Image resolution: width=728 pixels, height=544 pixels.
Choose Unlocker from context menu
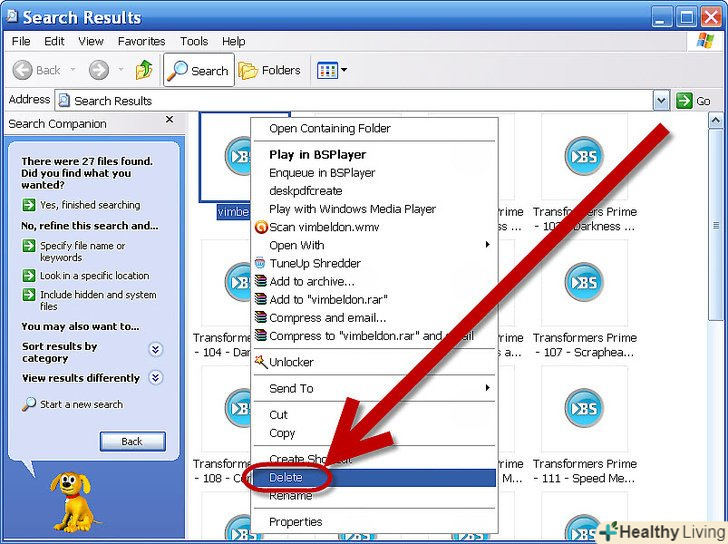click(x=374, y=362)
